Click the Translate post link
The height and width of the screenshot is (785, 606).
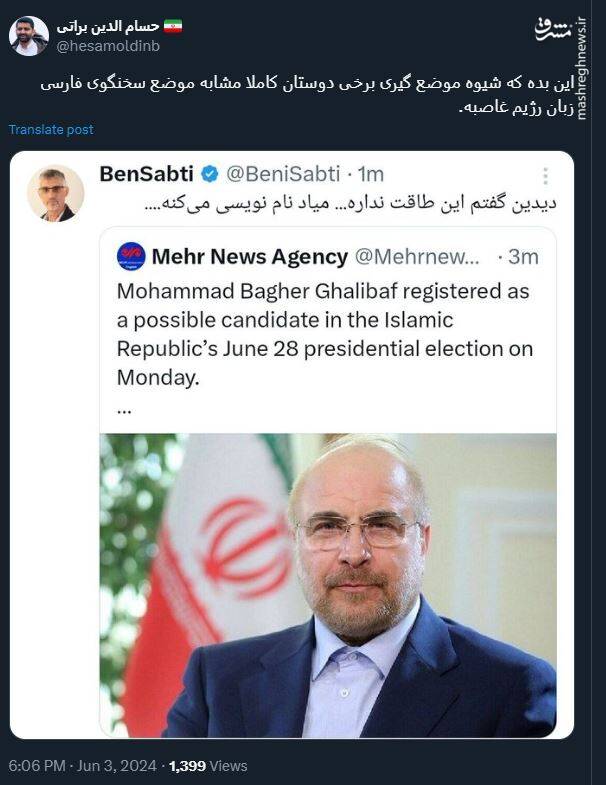point(51,130)
